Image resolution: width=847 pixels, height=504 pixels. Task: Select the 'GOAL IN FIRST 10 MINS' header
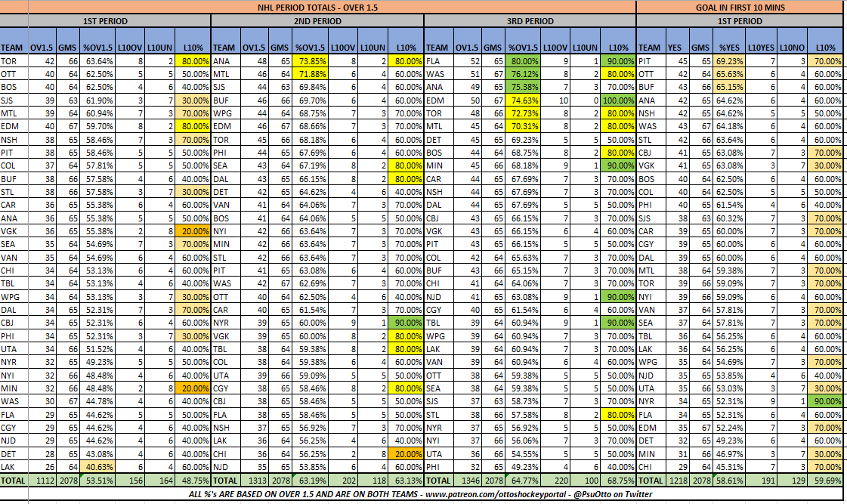coord(740,7)
